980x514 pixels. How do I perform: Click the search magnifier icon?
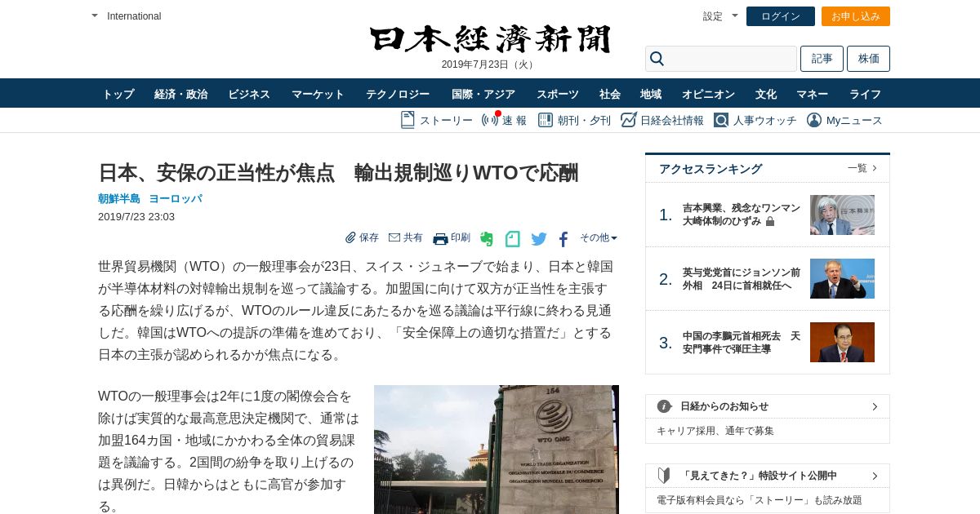click(657, 59)
